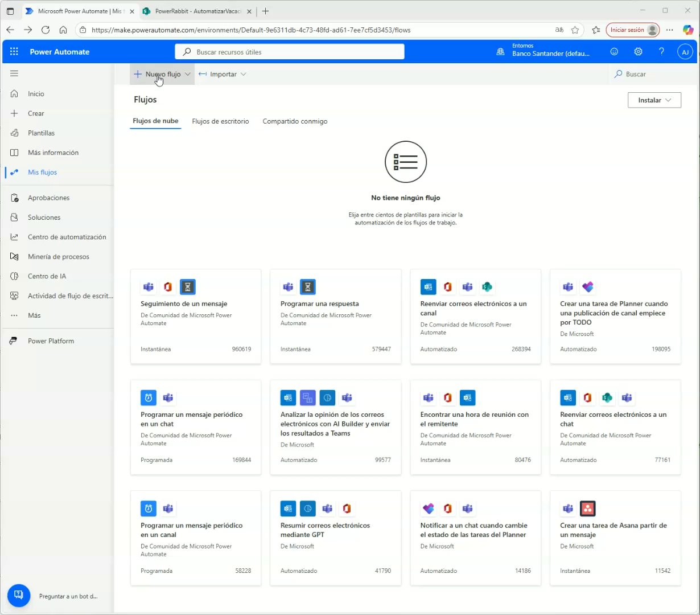Image resolution: width=700 pixels, height=615 pixels.
Task: Open Programar un mensaje periódico en un chat
Action: [x=196, y=428]
